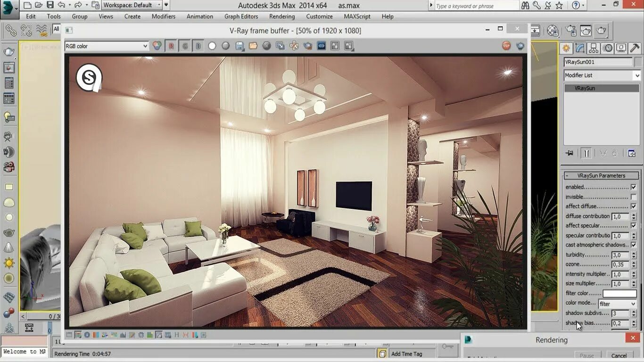Open the Display command panel tab
The width and height of the screenshot is (644, 362).
tap(621, 48)
